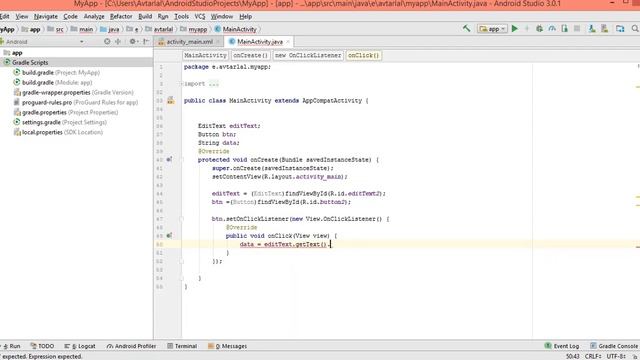Viewport: 640px width, 360px height.
Task: Open the Terminal tool window
Action: [182, 346]
